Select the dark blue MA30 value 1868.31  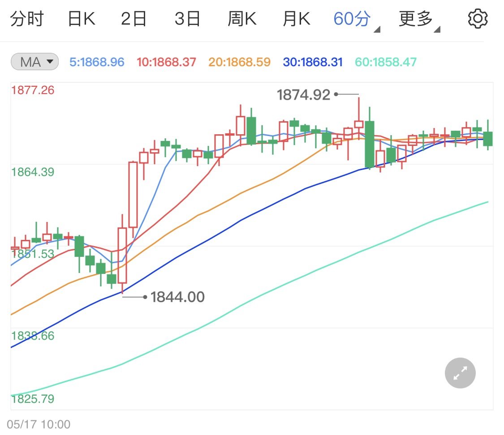click(x=312, y=62)
